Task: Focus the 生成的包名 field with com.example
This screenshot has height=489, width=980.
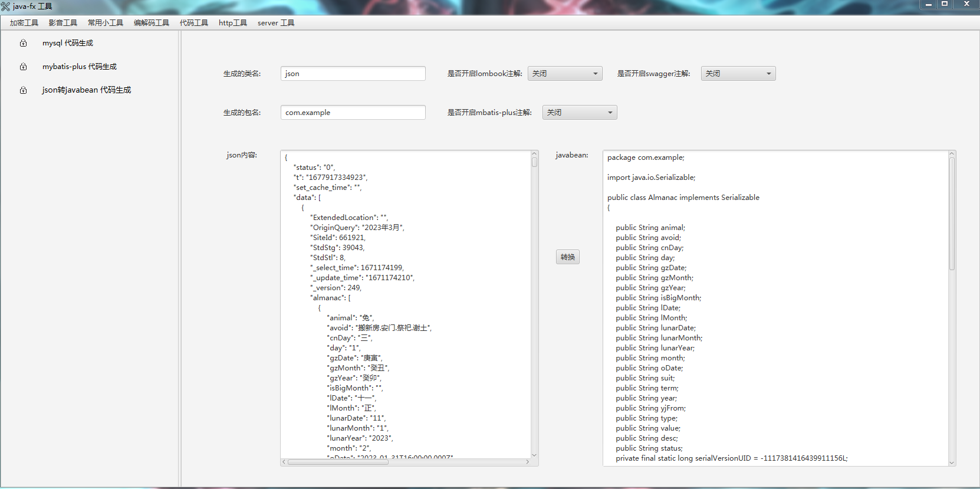Action: (353, 113)
